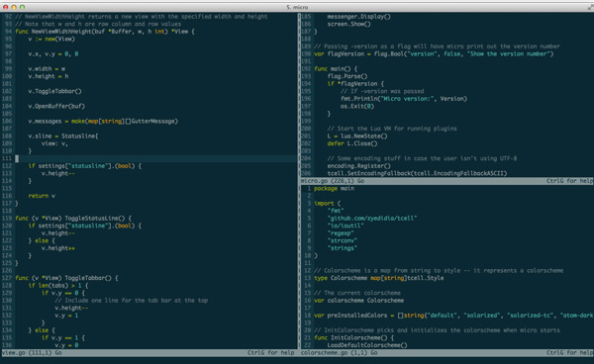Click "v.width = w" on line 99

tap(47, 69)
